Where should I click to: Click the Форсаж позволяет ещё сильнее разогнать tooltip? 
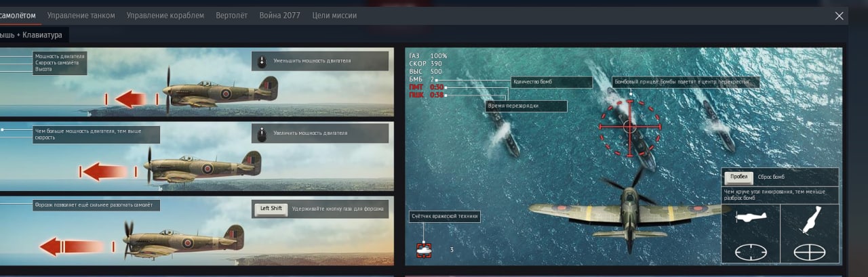[x=96, y=205]
